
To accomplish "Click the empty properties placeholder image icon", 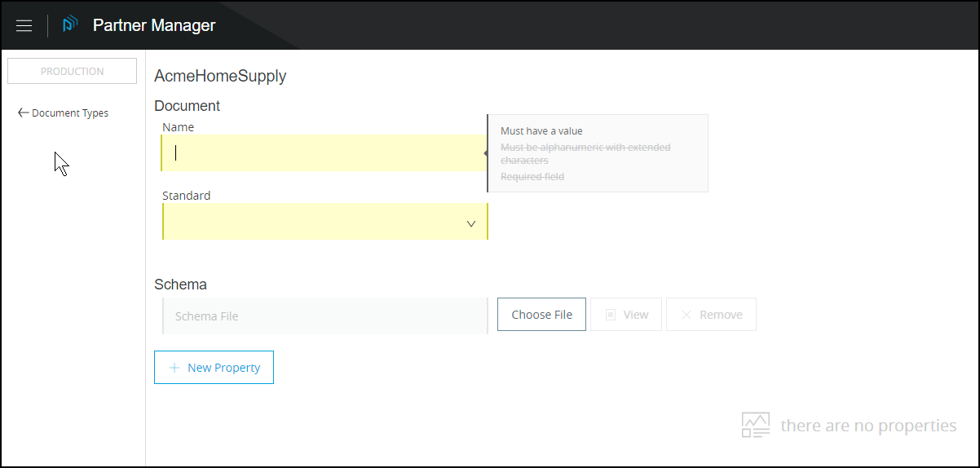I will (x=756, y=426).
